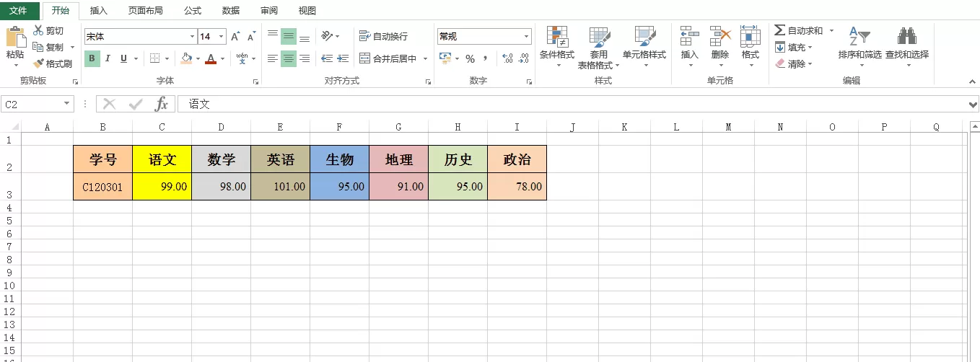Open the File (文件) tab
Screen dimensions: 980x362
coord(18,11)
